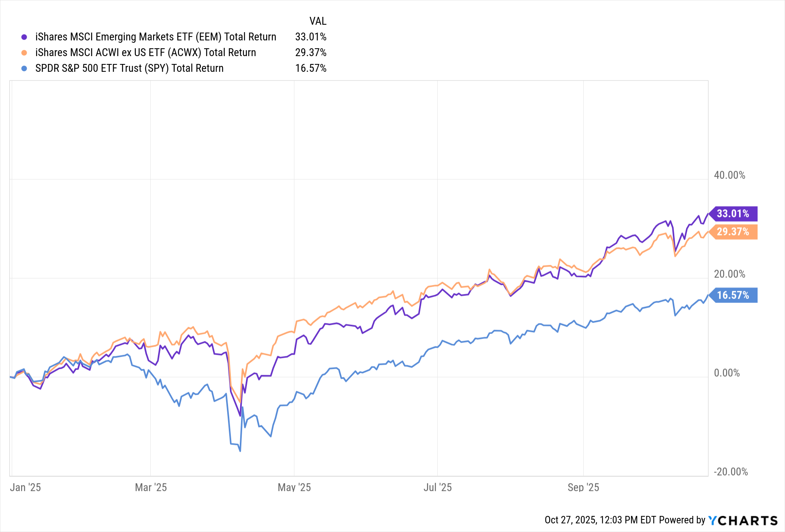Click the -20.00% y-axis label
The width and height of the screenshot is (785, 532).
click(730, 472)
